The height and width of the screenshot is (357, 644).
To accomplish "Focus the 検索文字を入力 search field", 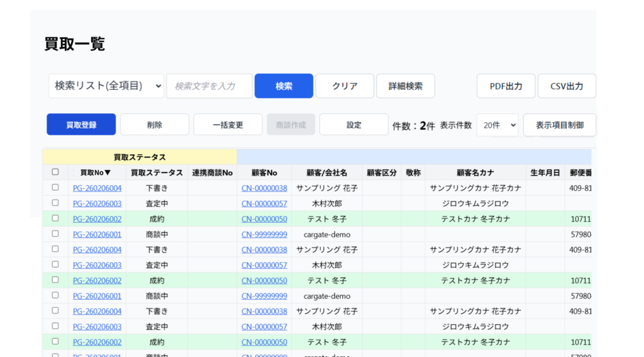I will pyautogui.click(x=209, y=86).
